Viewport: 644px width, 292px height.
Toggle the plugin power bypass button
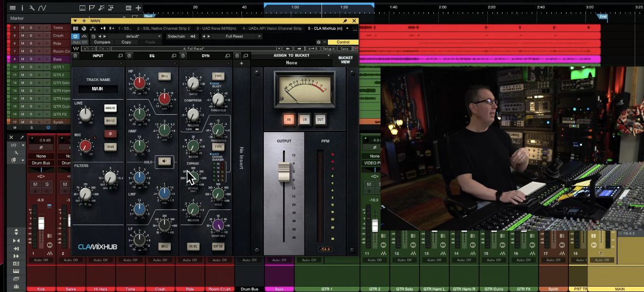76,36
